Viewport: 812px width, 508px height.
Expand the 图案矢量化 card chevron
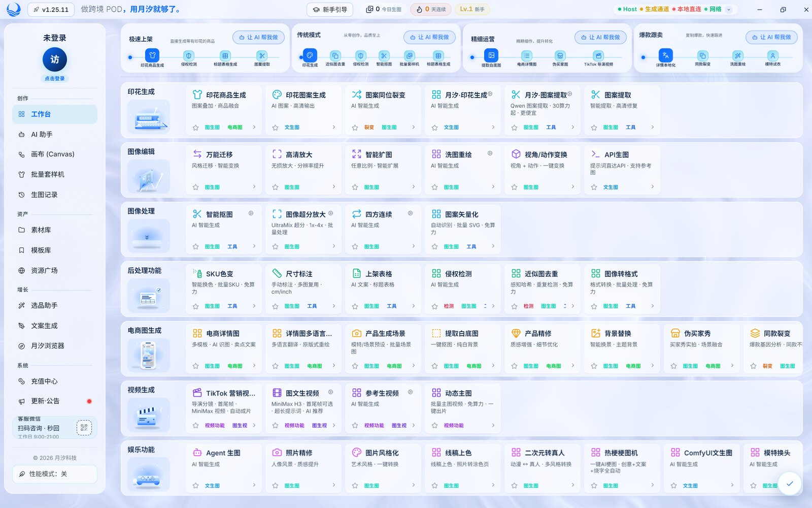pos(493,246)
